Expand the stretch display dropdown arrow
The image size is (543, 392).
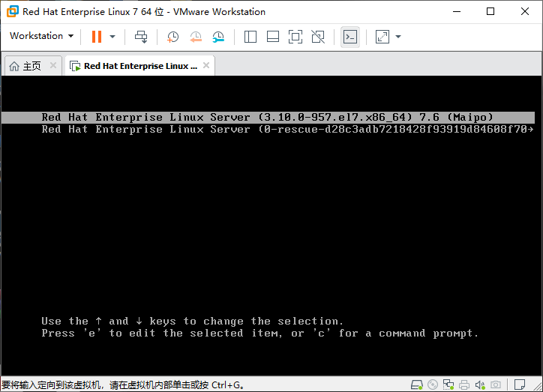pyautogui.click(x=398, y=36)
